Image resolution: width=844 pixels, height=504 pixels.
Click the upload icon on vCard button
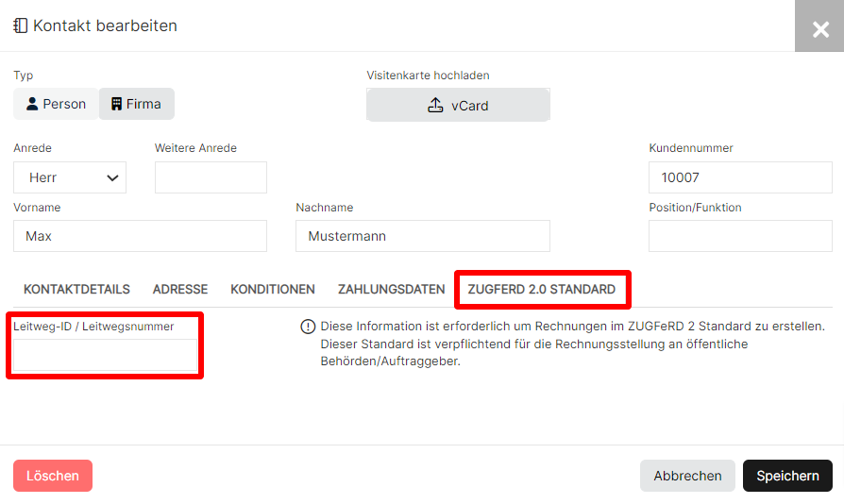tap(435, 106)
